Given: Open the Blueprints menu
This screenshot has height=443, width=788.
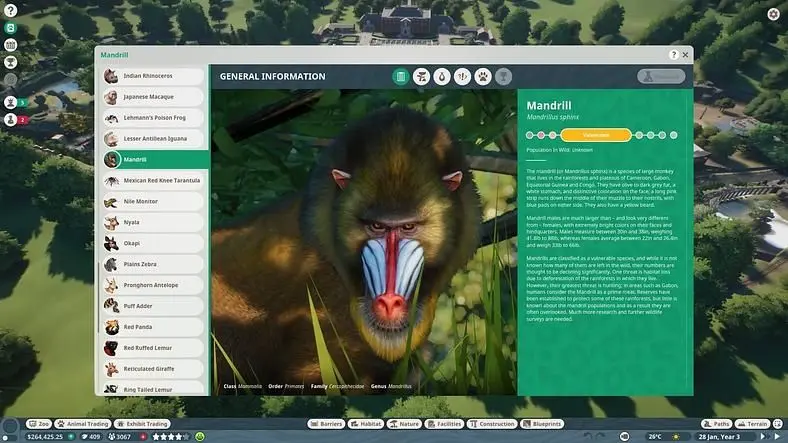Looking at the screenshot, I should [x=542, y=424].
